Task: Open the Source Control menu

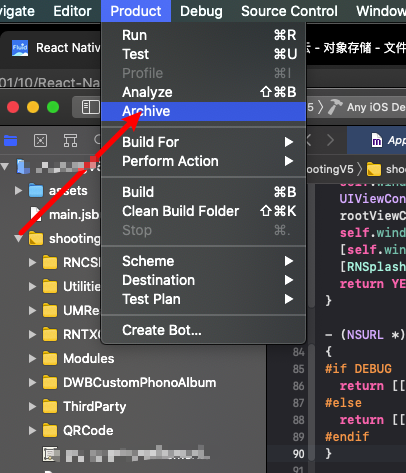Action: pos(289,11)
